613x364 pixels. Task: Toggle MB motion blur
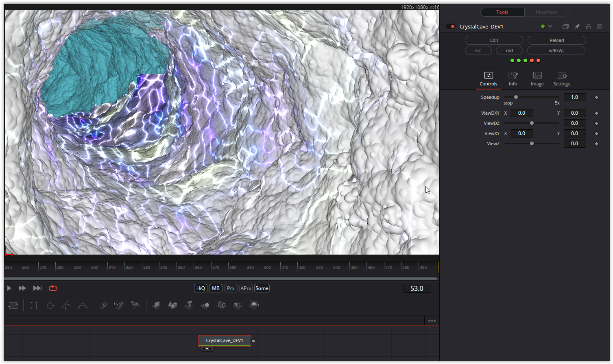(216, 288)
